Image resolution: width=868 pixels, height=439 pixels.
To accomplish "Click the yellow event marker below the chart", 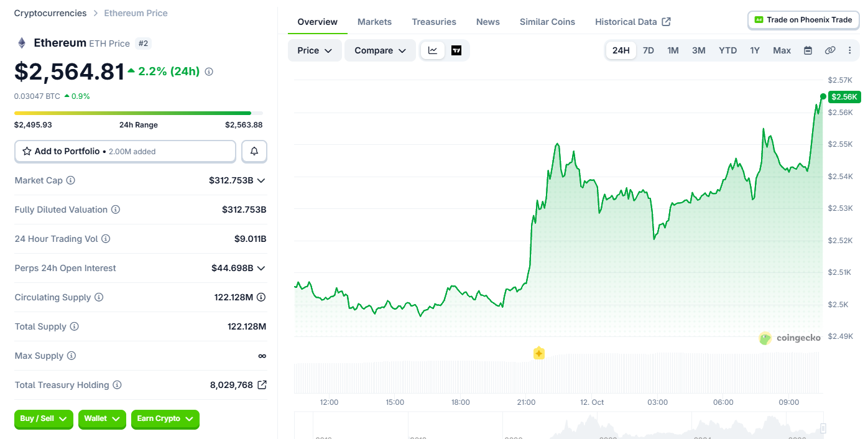I will click(x=539, y=353).
